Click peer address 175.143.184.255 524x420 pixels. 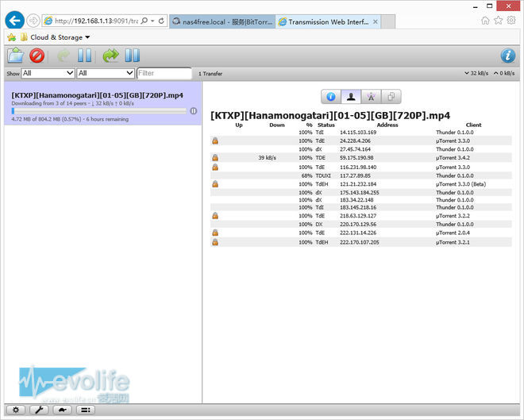(x=359, y=192)
